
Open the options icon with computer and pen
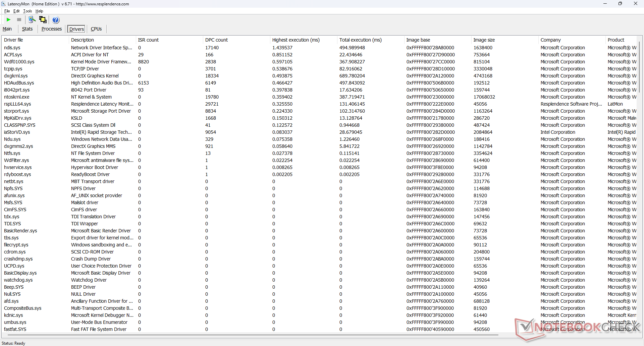point(32,20)
